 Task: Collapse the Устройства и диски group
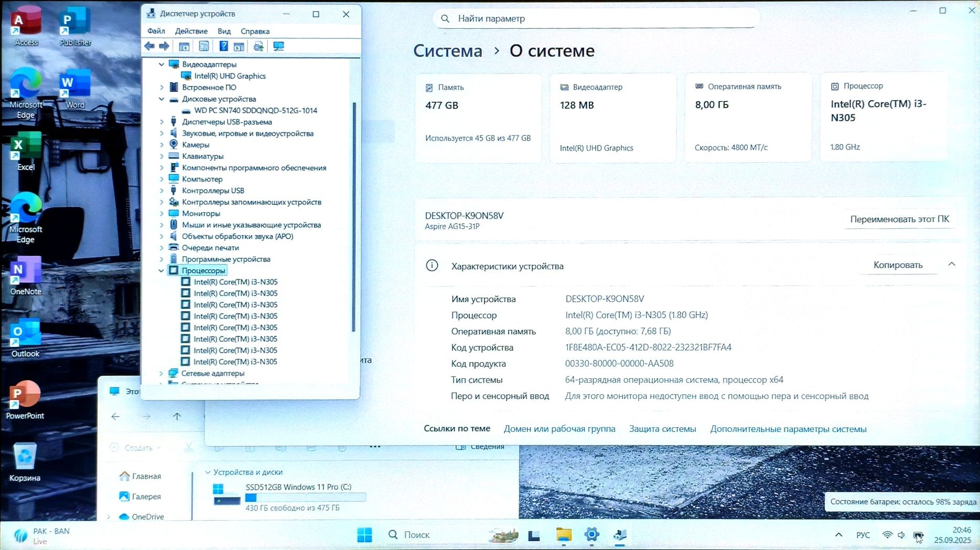tap(208, 472)
